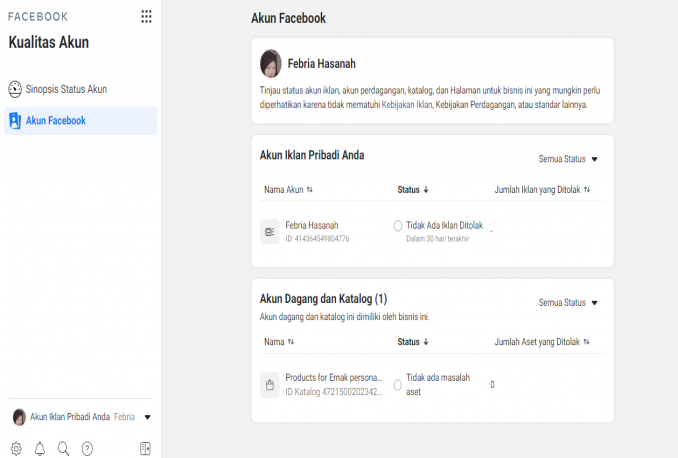Open the Facebook apps grid menu

tap(147, 17)
